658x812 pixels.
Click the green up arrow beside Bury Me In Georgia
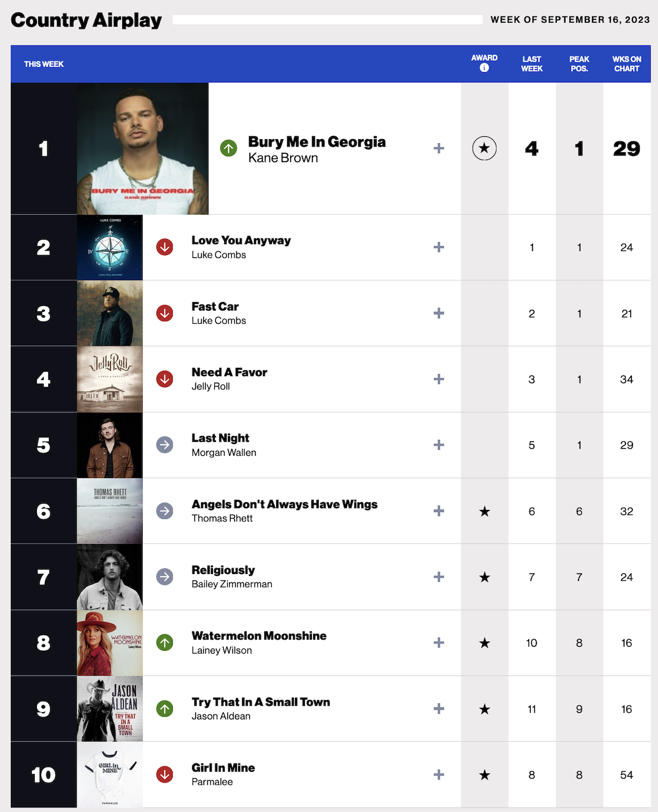(228, 148)
